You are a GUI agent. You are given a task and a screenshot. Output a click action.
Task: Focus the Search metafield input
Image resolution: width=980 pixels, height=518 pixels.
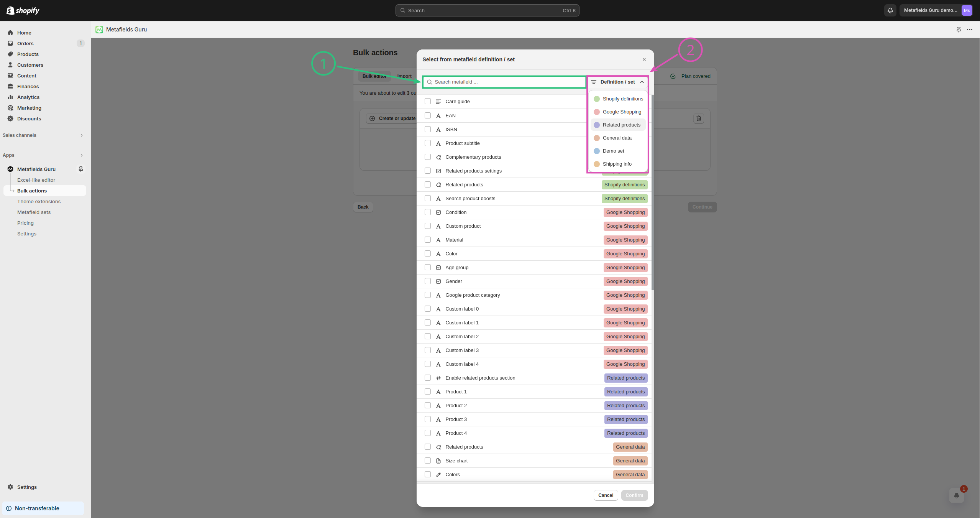pyautogui.click(x=504, y=82)
